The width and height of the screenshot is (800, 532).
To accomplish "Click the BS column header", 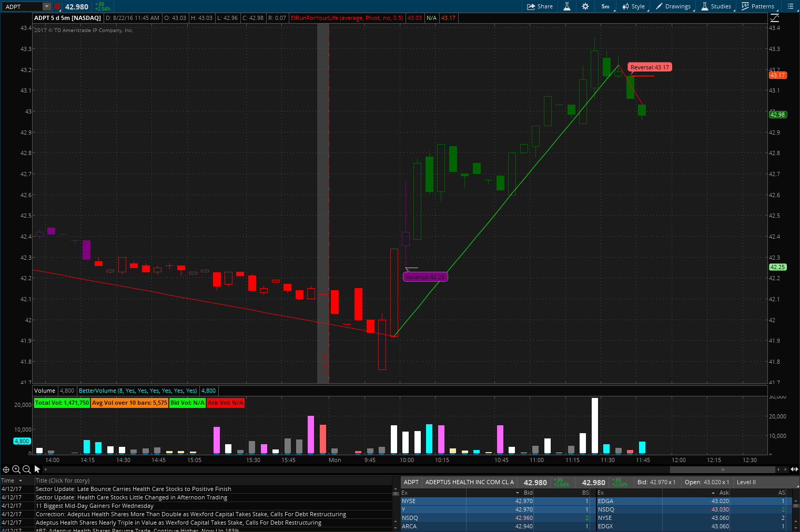I will [585, 493].
